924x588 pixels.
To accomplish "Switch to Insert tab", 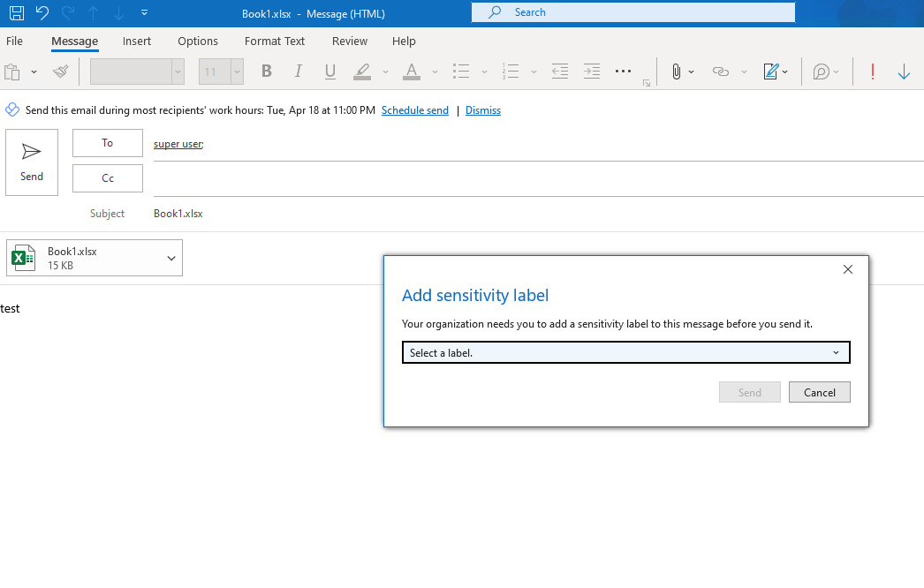I will pos(137,41).
